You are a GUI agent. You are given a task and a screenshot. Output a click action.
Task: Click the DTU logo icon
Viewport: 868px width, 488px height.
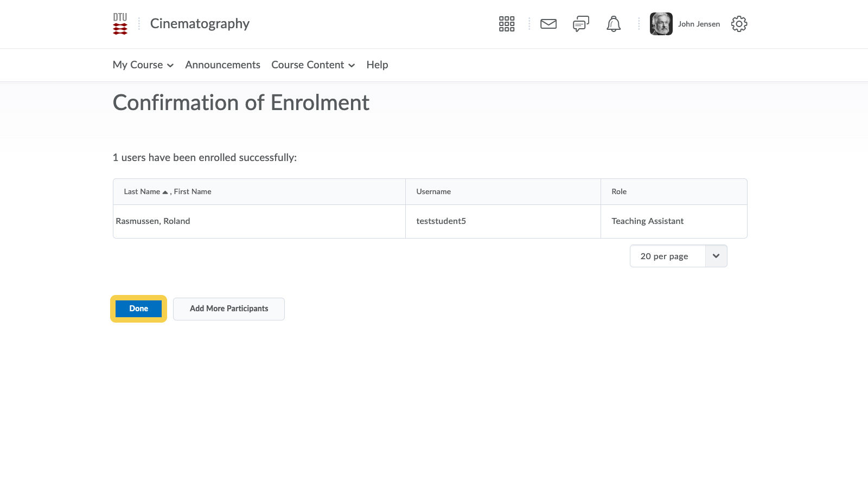(x=120, y=24)
